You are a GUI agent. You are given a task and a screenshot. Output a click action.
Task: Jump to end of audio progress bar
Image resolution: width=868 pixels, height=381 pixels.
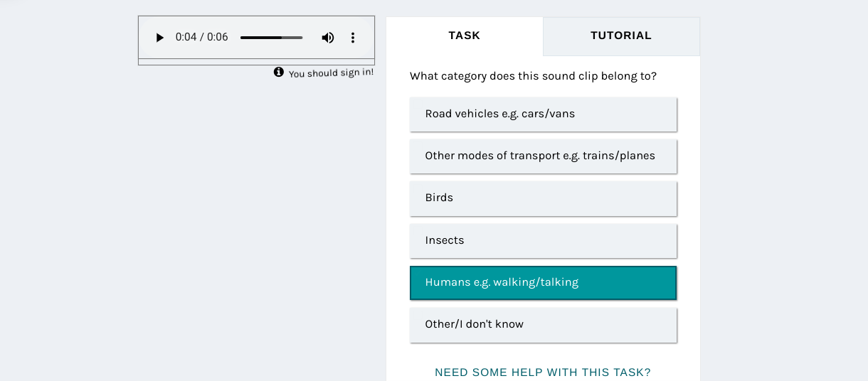pos(302,38)
